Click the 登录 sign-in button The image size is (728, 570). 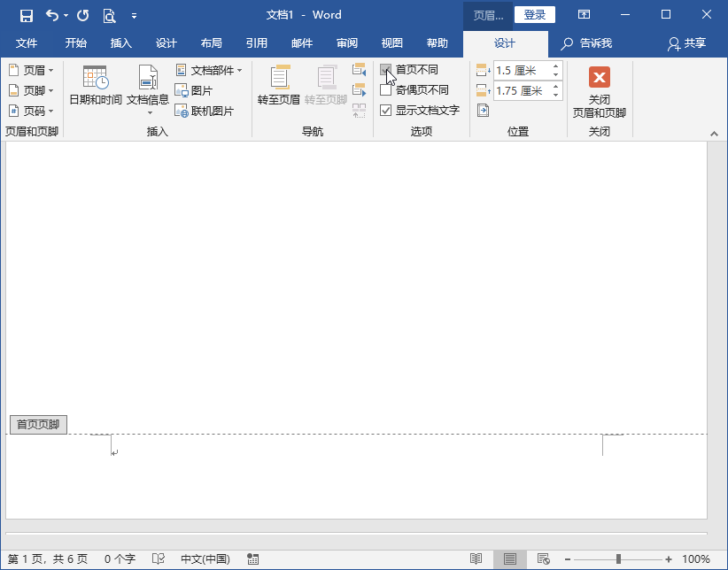click(x=535, y=15)
